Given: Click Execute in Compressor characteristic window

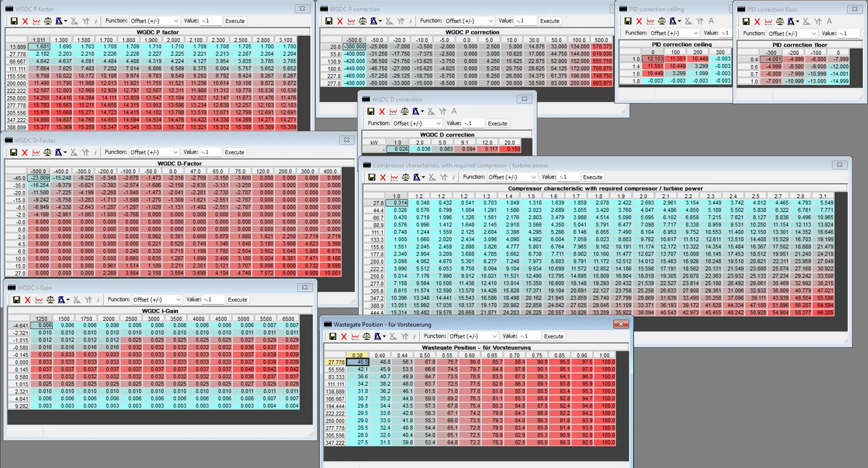Looking at the screenshot, I should click(593, 177).
